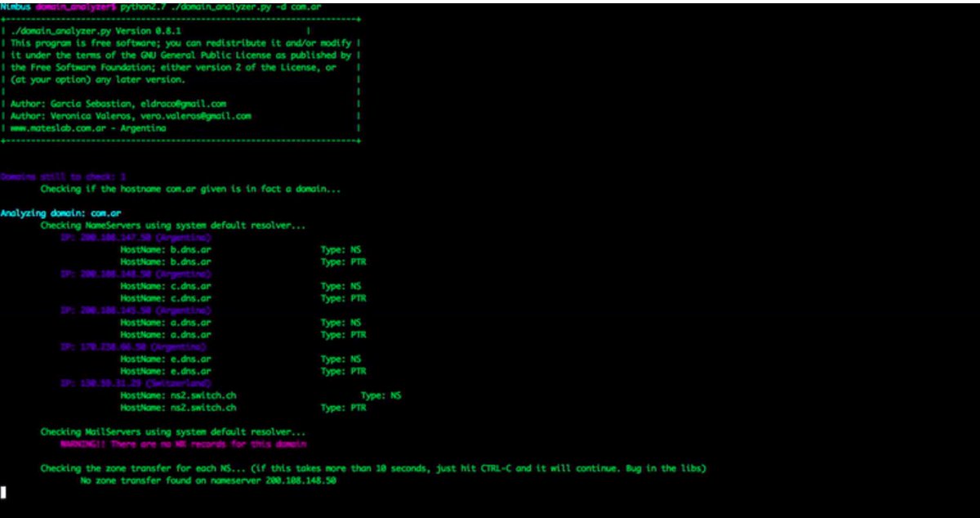Screen dimensions: 980x518
Task: Click the offset 'Type: NS' beside ns2.switch.ch
Action: 381,395
